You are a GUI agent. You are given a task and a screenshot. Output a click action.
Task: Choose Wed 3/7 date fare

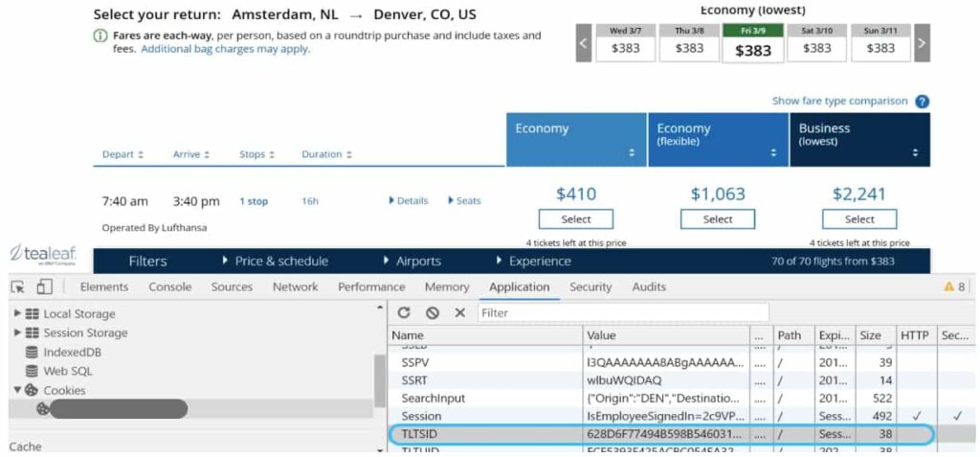pos(626,43)
